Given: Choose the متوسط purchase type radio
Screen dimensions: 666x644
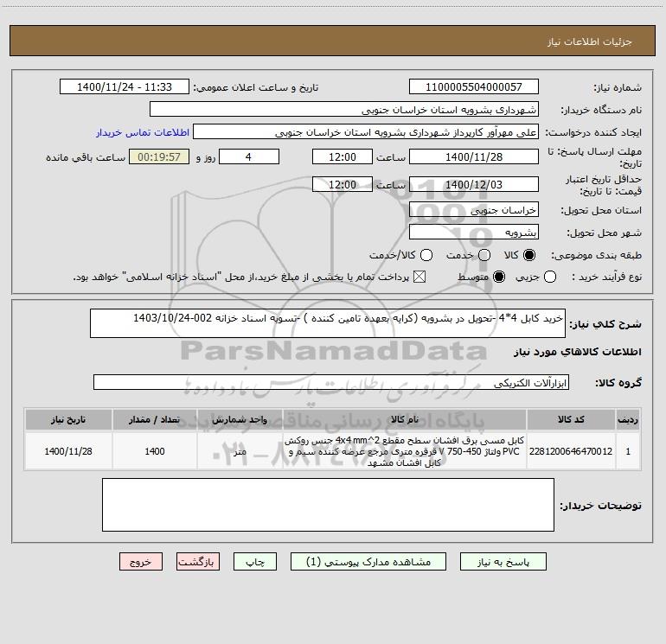Looking at the screenshot, I should 499,277.
